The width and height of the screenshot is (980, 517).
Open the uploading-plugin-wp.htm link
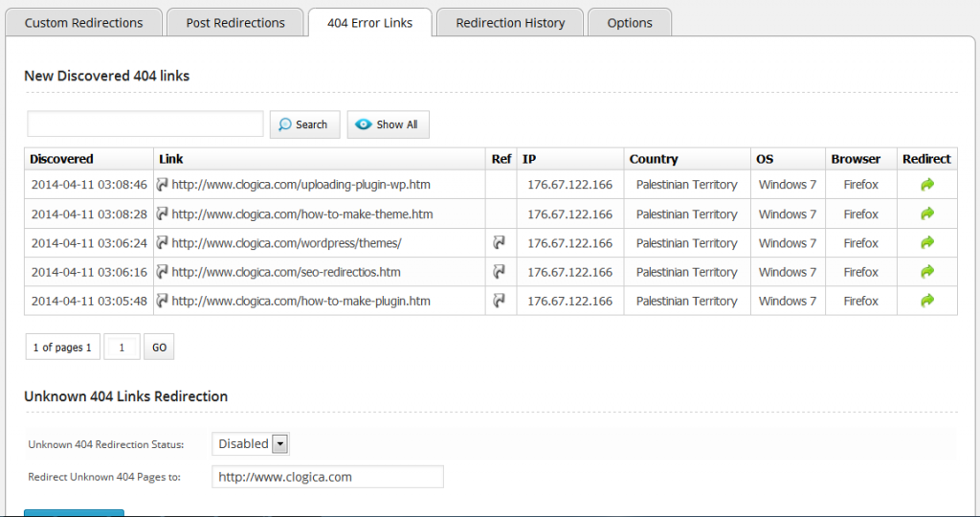[301, 185]
